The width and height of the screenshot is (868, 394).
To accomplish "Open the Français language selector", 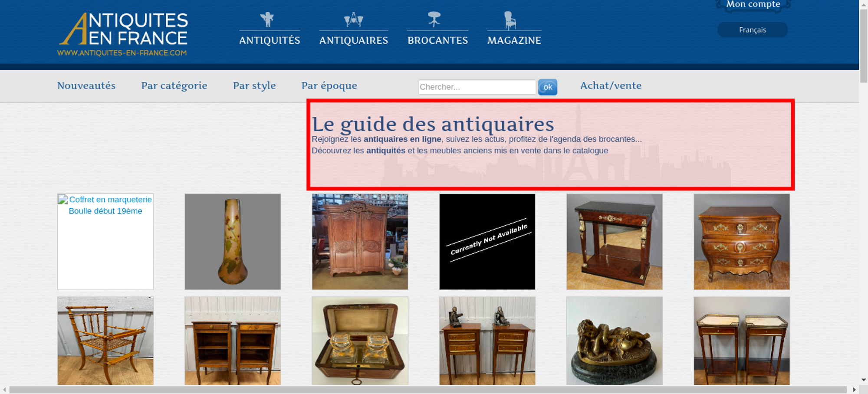I will pyautogui.click(x=752, y=30).
